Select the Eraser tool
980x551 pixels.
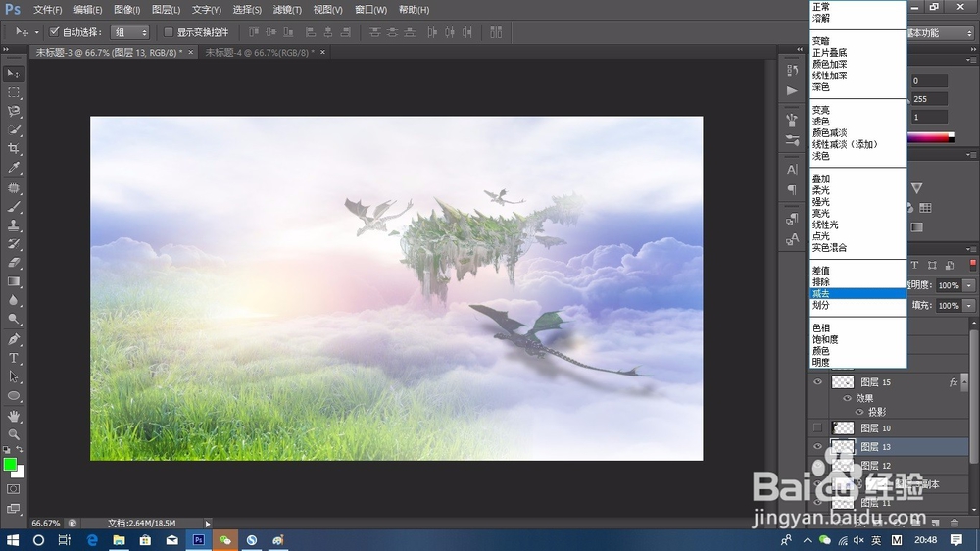[13, 263]
